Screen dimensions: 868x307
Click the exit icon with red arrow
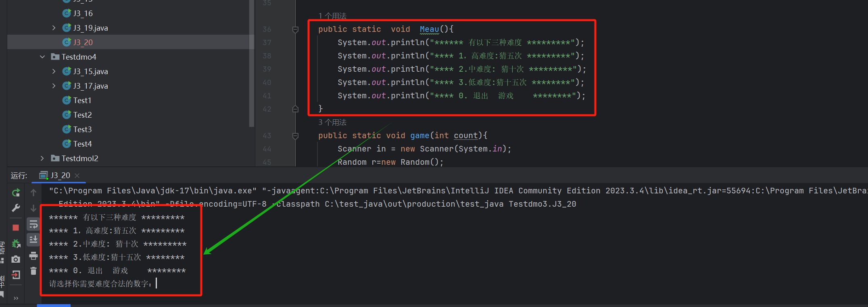point(16,275)
